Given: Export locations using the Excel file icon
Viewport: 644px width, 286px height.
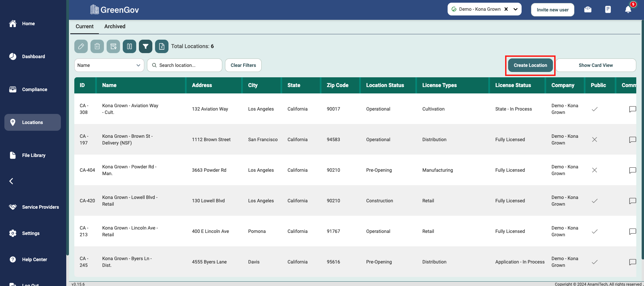Looking at the screenshot, I should coord(162,46).
